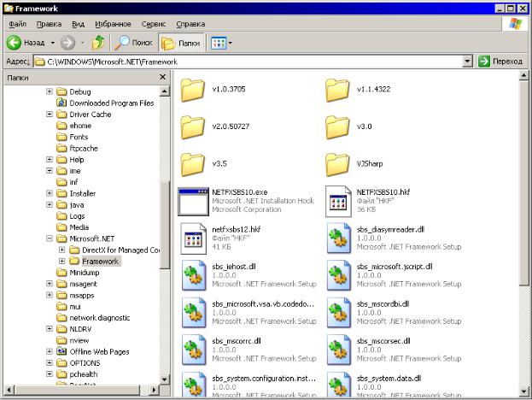Image resolution: width=532 pixels, height=400 pixels.
Task: Select the sbs_system.data.dll icon
Action: click(x=338, y=385)
